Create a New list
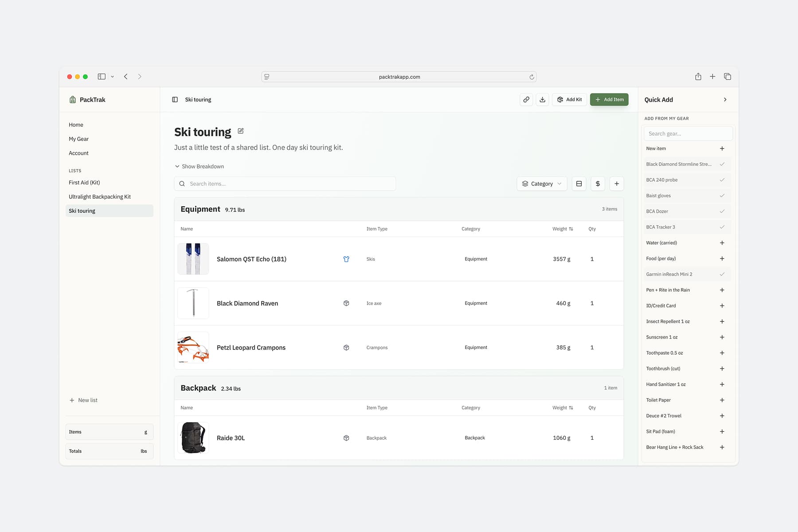The image size is (798, 532). (x=83, y=400)
